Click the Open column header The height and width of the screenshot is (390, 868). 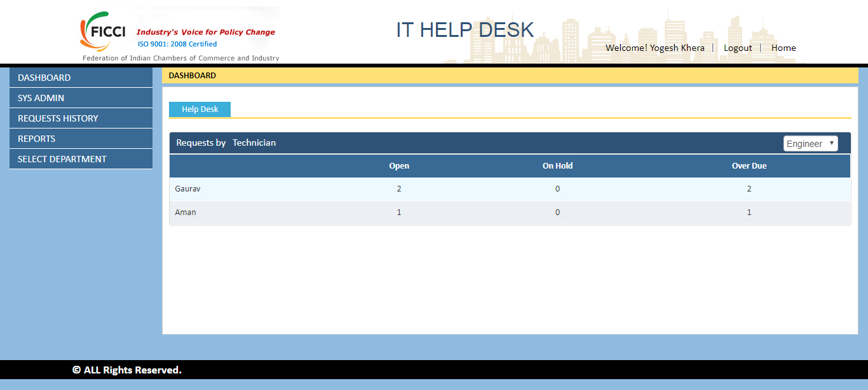click(x=399, y=165)
